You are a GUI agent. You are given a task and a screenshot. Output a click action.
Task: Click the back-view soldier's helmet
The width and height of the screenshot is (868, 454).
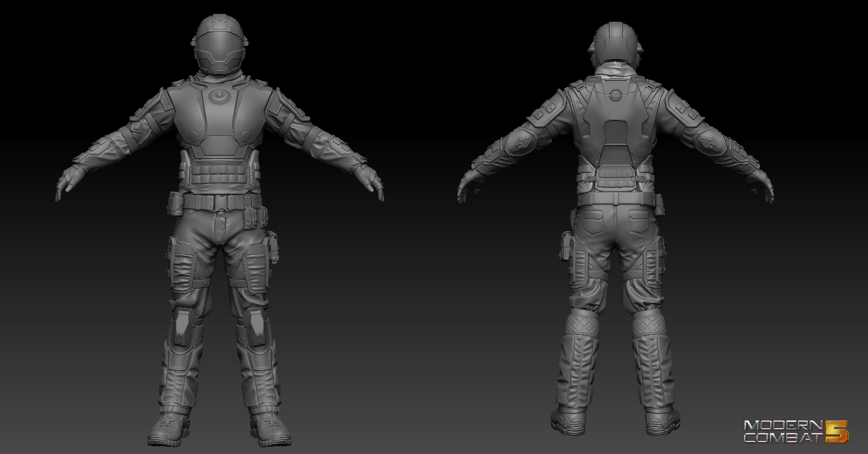click(x=615, y=42)
